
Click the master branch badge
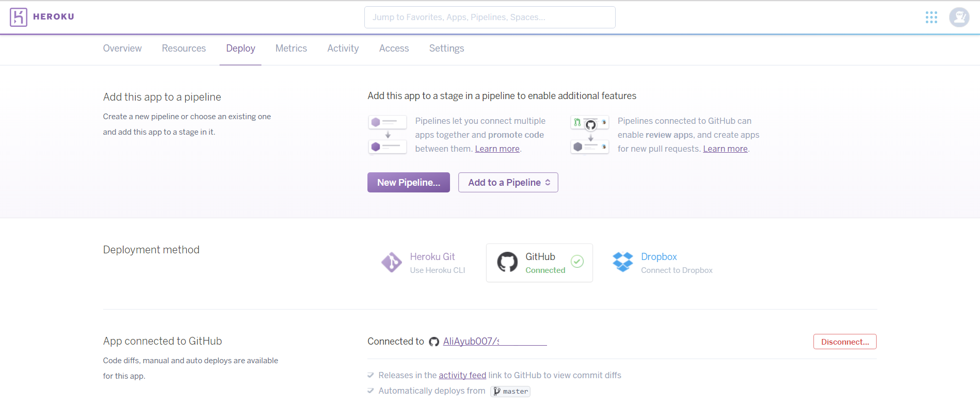coord(510,391)
